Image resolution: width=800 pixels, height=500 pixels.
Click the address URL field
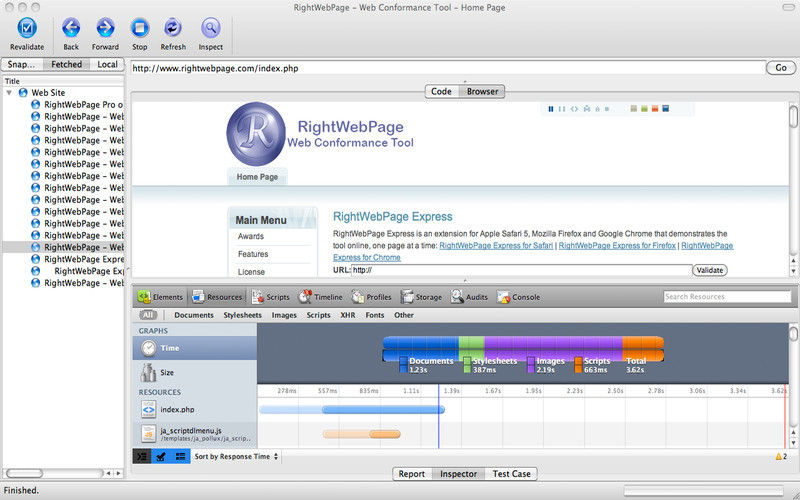coord(448,68)
